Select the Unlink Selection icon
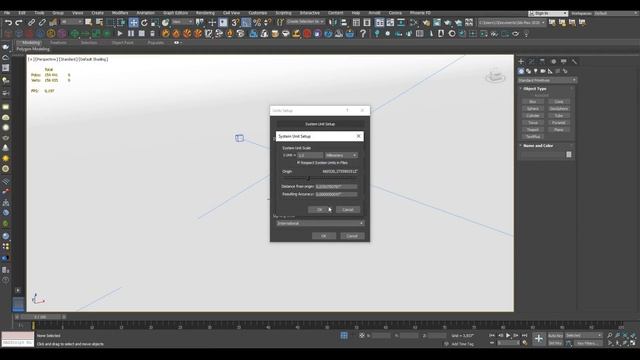This screenshot has width=640, height=360. click(42, 22)
